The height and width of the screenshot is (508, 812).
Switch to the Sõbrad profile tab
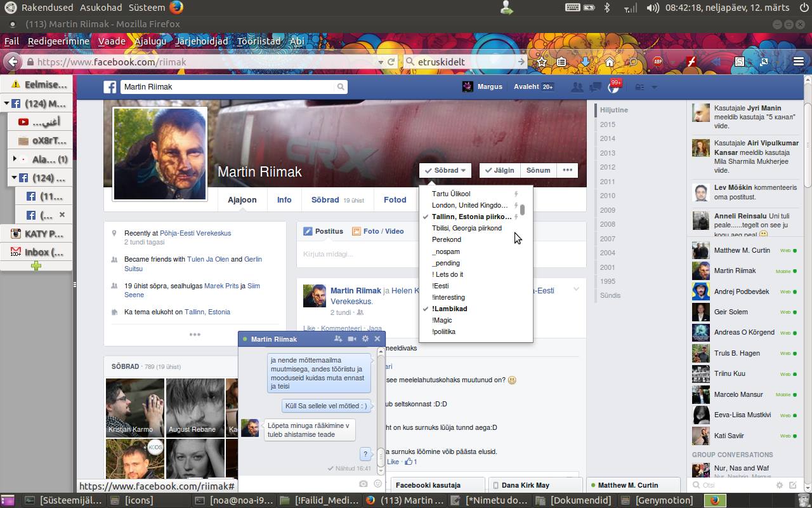pyautogui.click(x=337, y=200)
